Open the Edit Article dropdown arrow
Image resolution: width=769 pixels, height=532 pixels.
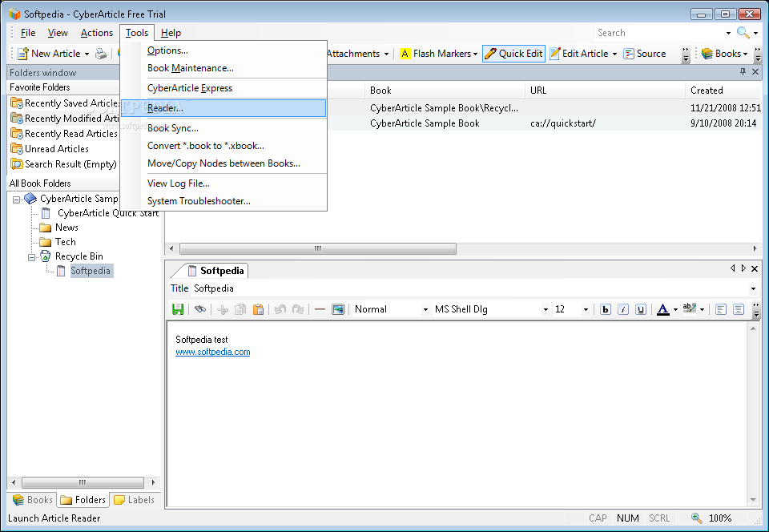point(614,54)
